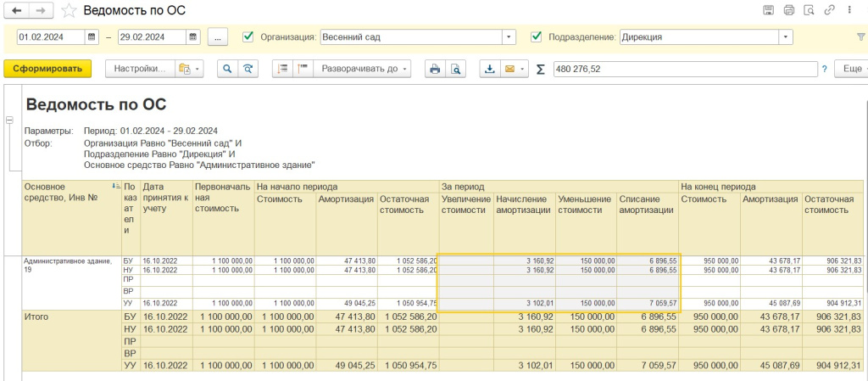Click the magnifier find icon in the toolbar
The image size is (868, 381).
227,69
